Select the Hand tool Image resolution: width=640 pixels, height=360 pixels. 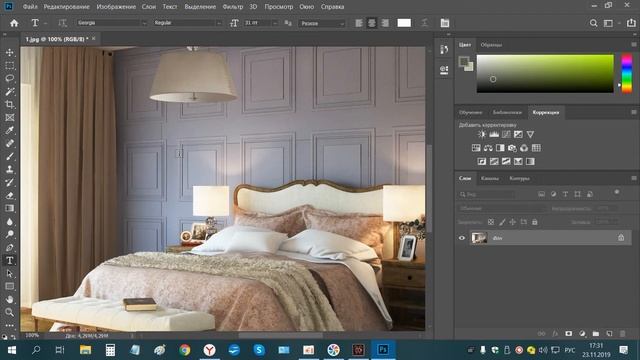tap(9, 300)
